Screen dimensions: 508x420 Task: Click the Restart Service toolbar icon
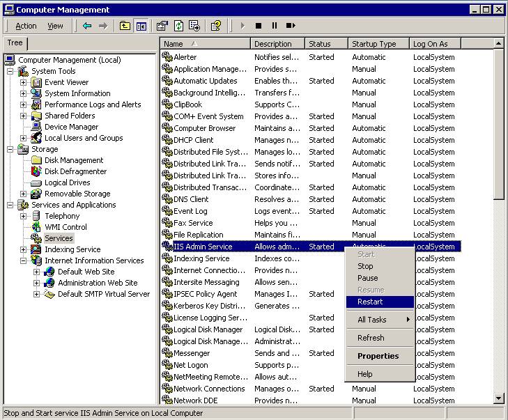click(291, 26)
